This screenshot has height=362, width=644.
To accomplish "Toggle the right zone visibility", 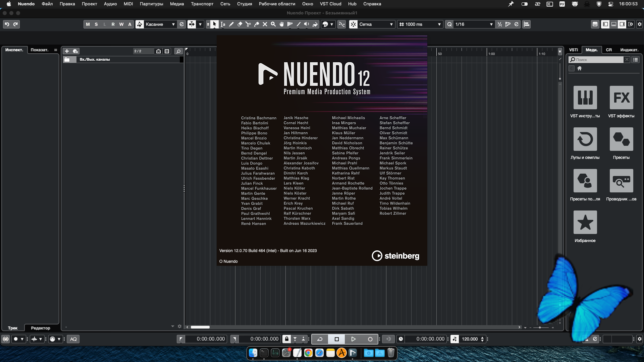I will click(x=622, y=24).
